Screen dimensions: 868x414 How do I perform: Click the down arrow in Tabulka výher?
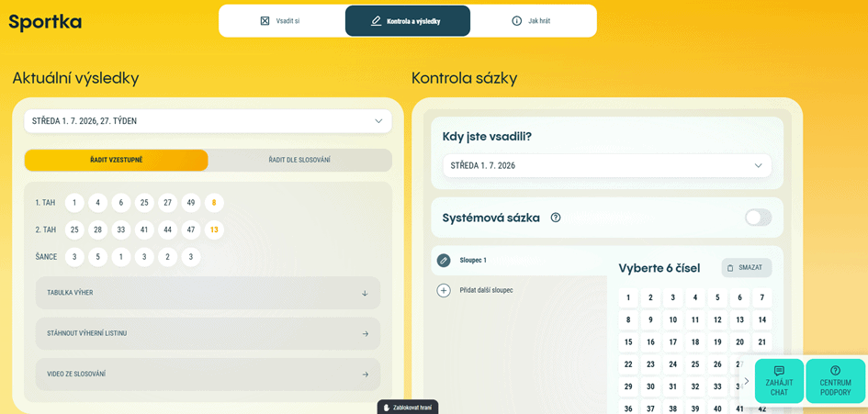[365, 294]
